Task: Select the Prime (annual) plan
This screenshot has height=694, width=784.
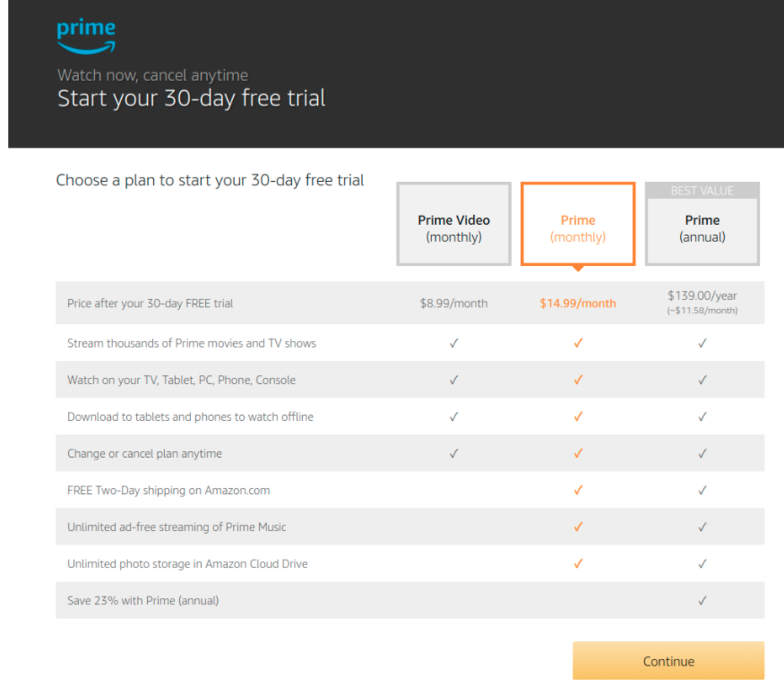Action: coord(702,228)
